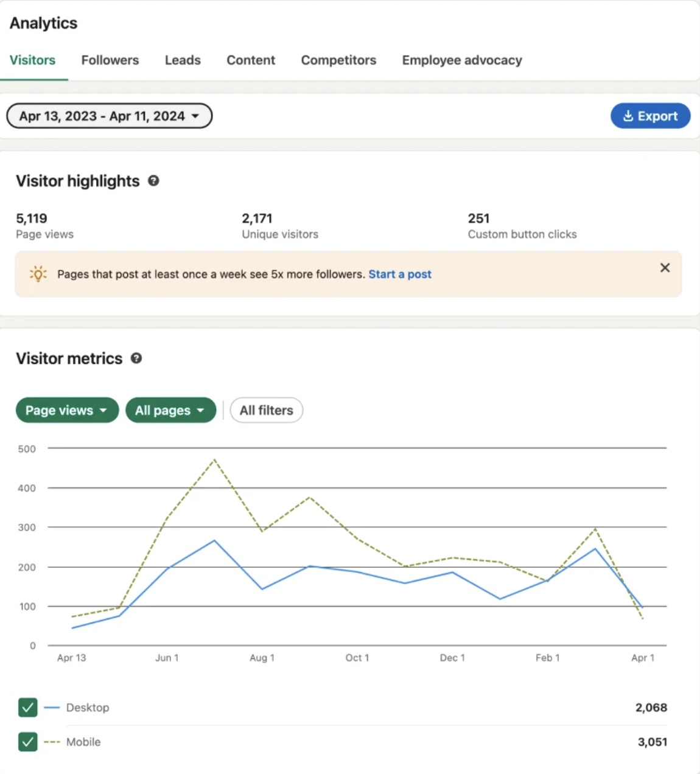Open the Page views metric dropdown
Screen dimensions: 700x774
[66, 410]
